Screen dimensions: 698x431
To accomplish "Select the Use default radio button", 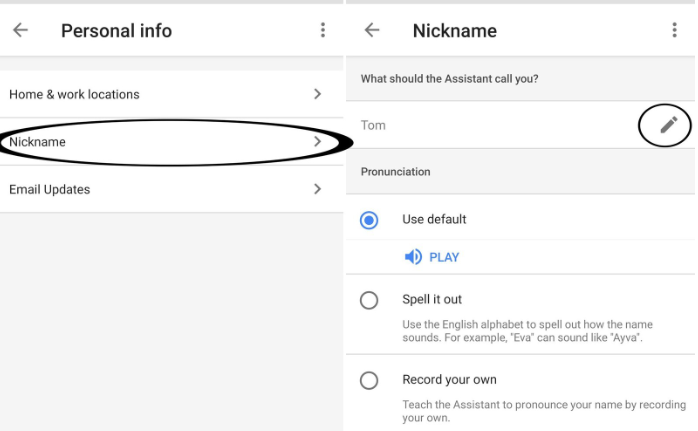I will [369, 220].
